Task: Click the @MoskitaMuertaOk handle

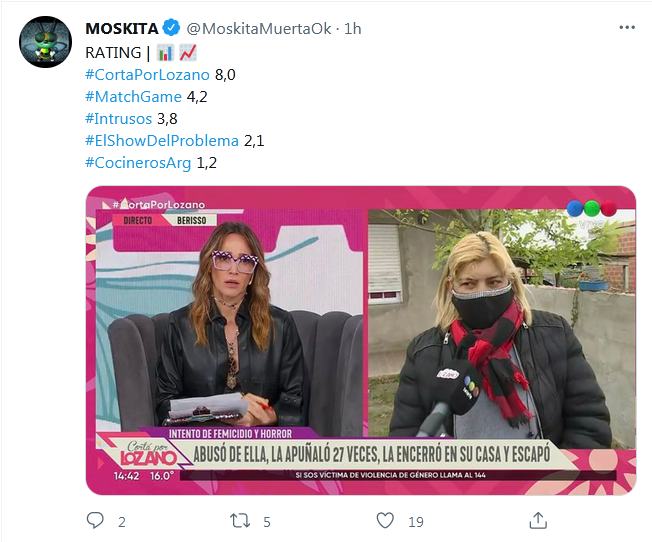Action: tap(259, 28)
